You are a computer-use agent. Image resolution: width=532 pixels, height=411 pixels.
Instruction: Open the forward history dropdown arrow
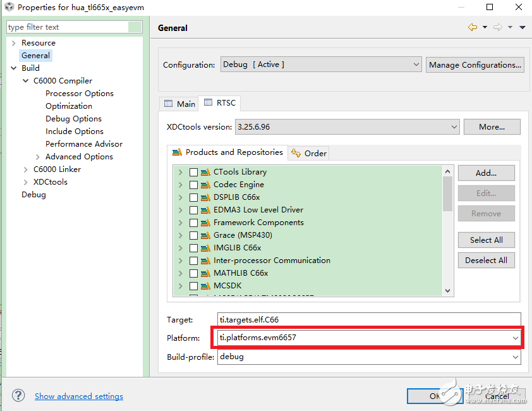click(x=510, y=27)
